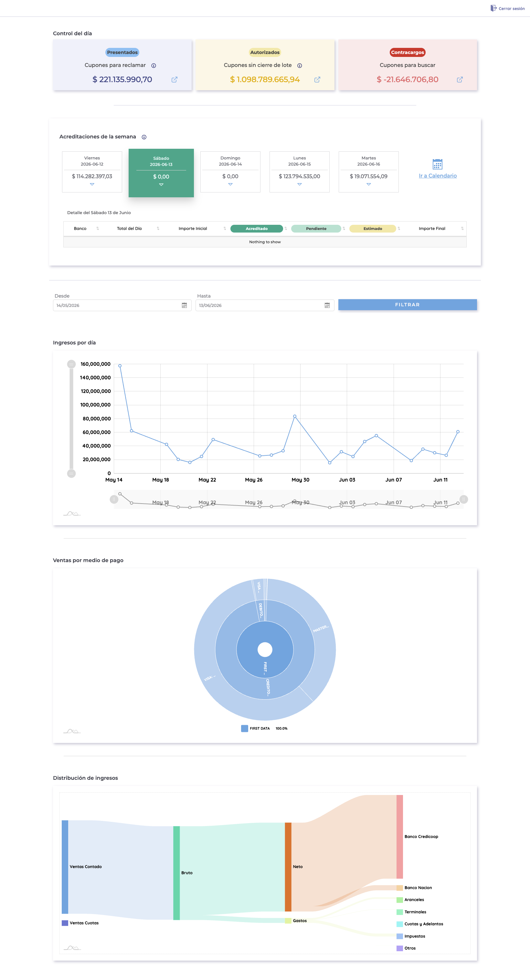Screen dimensions: 530x980
Task: Click the Ir a Calendario link
Action: (x=438, y=176)
